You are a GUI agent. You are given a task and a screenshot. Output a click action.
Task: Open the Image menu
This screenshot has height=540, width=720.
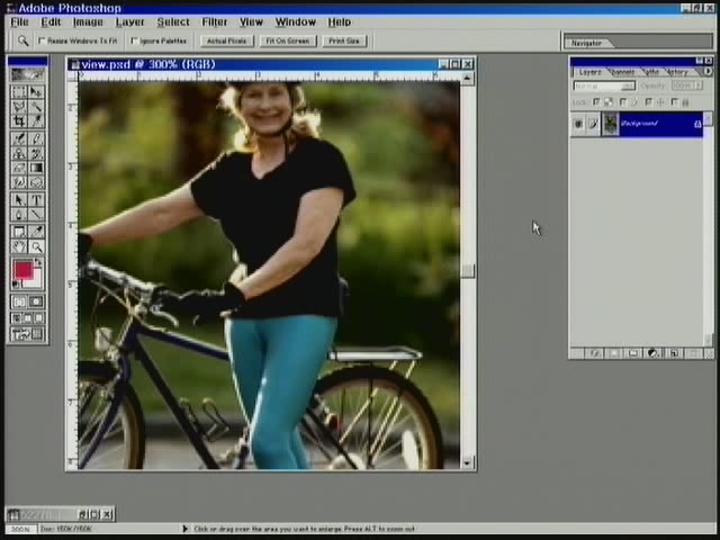click(88, 22)
